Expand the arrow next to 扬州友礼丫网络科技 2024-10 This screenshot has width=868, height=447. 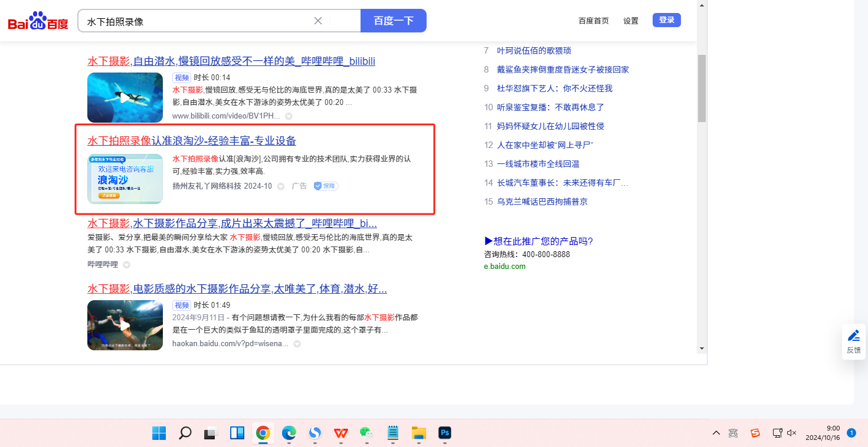point(281,186)
